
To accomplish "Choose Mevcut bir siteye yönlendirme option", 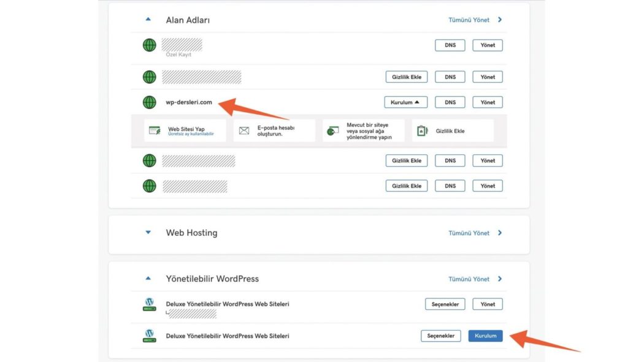I will point(364,131).
